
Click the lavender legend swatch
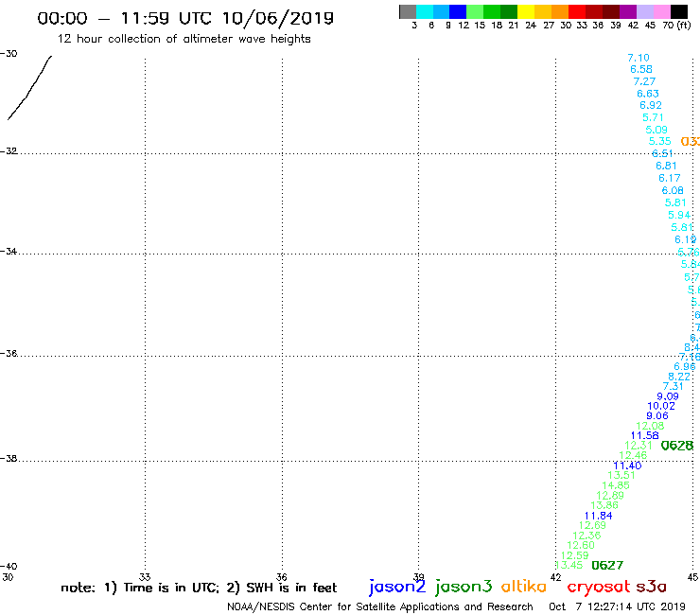[645, 11]
